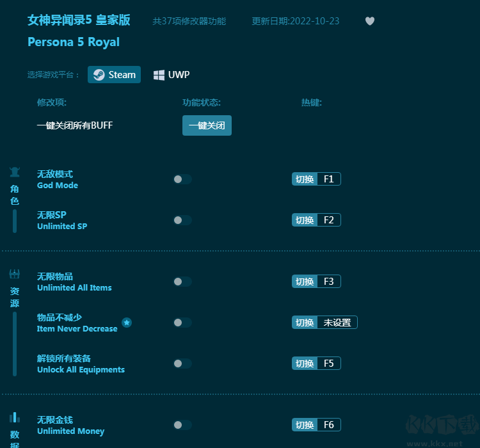Click 切换 label next to F3 hotkey
The image size is (480, 448).
pyautogui.click(x=305, y=282)
